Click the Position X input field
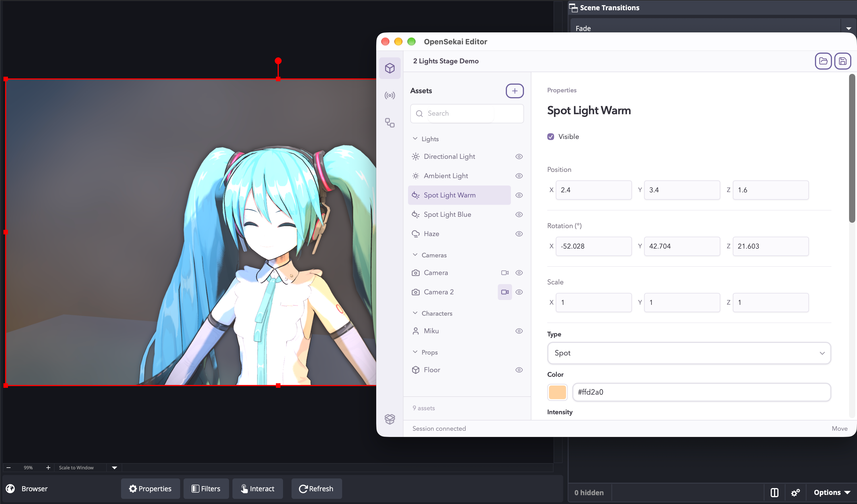This screenshot has width=857, height=504. [593, 190]
